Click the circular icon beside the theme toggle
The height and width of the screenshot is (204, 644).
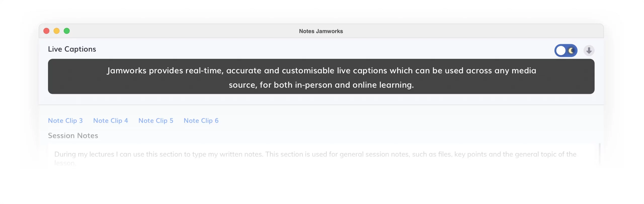[x=589, y=50]
